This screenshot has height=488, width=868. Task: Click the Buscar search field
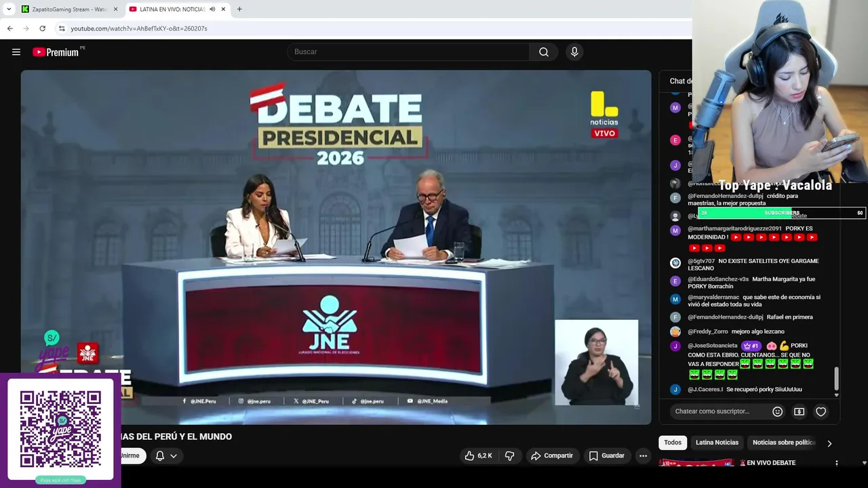(409, 52)
